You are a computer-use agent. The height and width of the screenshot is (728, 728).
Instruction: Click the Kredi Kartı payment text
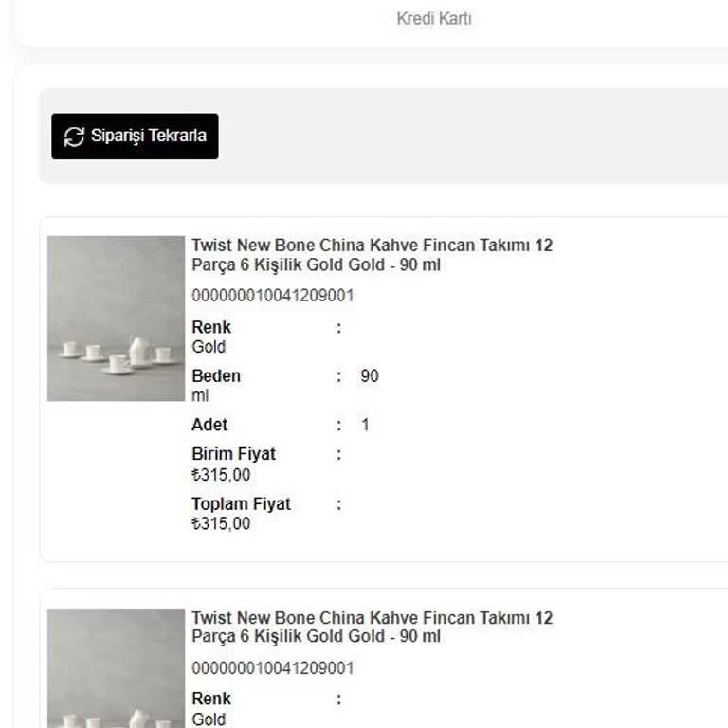[x=434, y=19]
